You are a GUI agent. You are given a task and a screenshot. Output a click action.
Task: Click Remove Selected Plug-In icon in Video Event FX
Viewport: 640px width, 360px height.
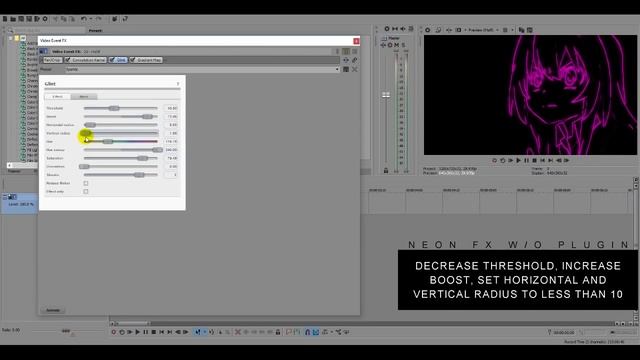click(355, 60)
